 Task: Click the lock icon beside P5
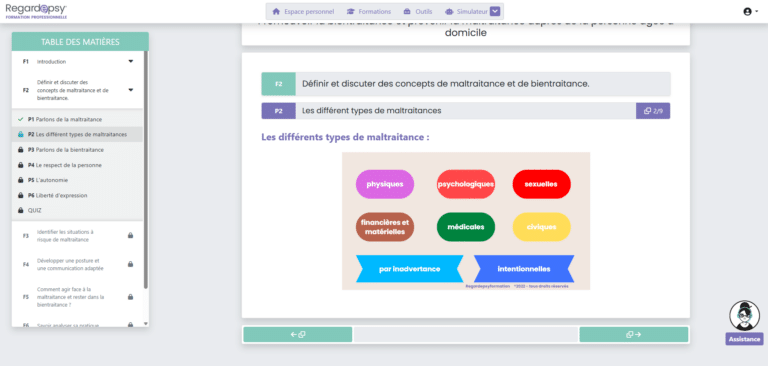20,180
